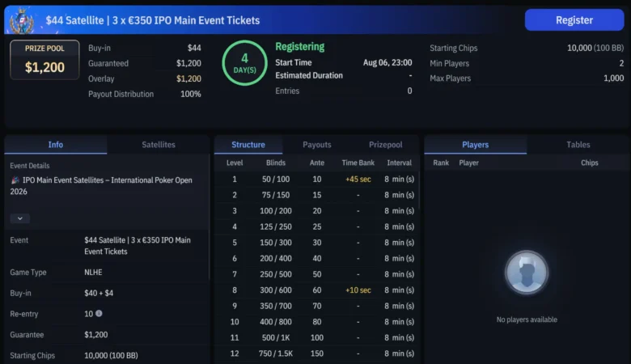Select the Players tab

pos(475,145)
